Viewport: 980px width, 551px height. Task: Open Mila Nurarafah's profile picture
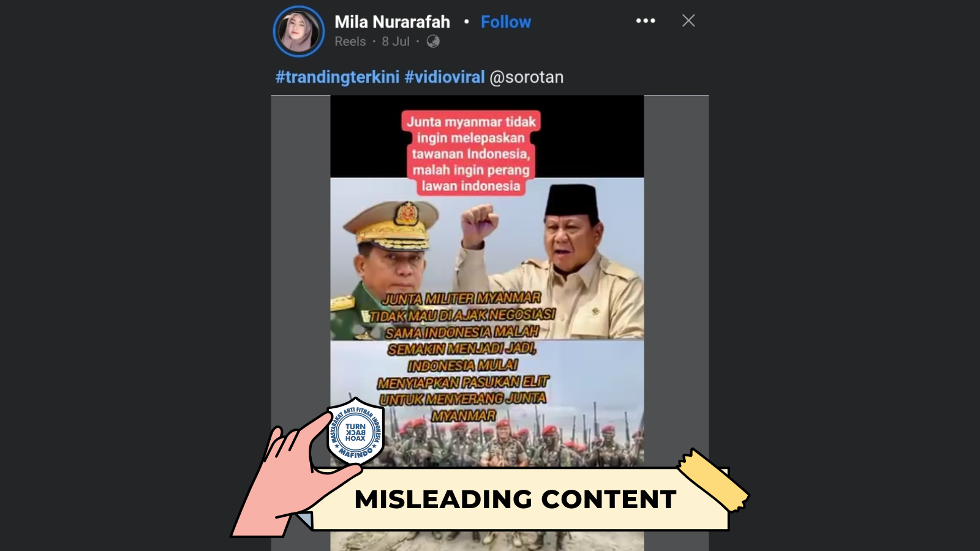pos(299,31)
